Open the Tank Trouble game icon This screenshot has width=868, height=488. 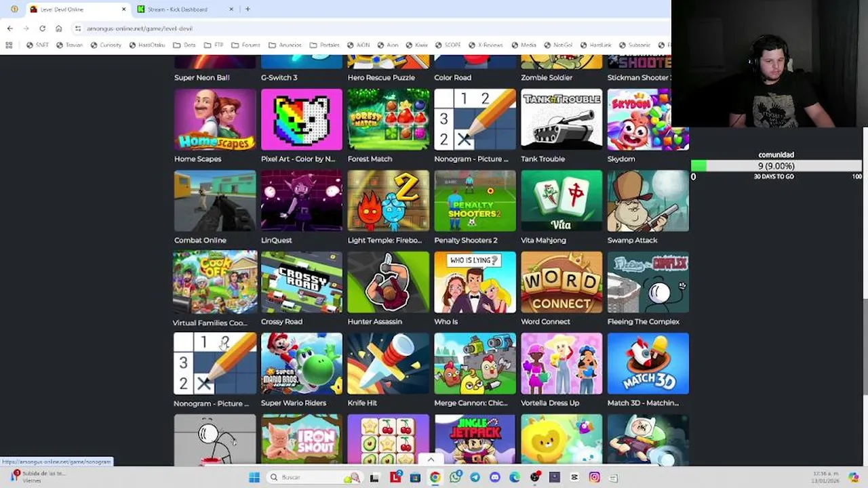coord(561,119)
